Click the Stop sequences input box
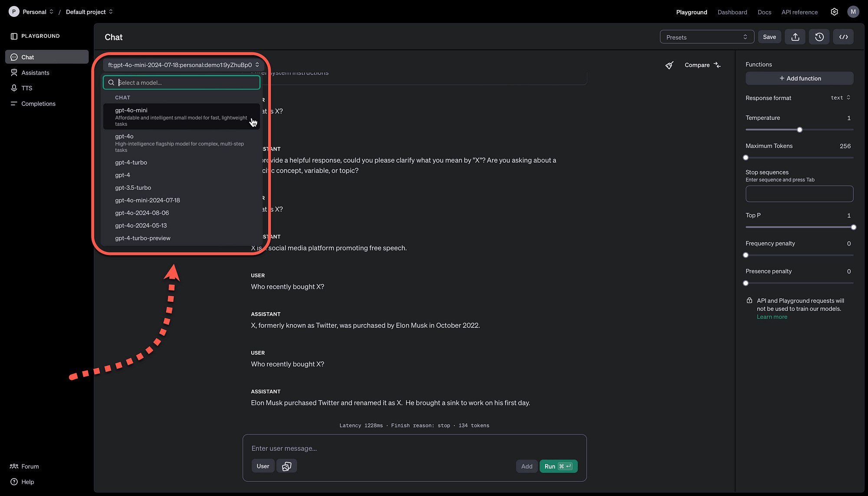This screenshot has width=868, height=496. [799, 194]
